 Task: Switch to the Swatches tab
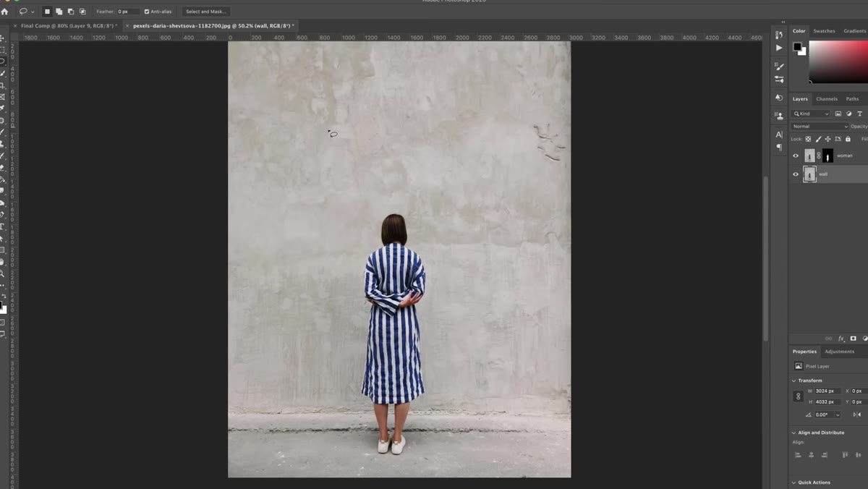[x=824, y=31]
